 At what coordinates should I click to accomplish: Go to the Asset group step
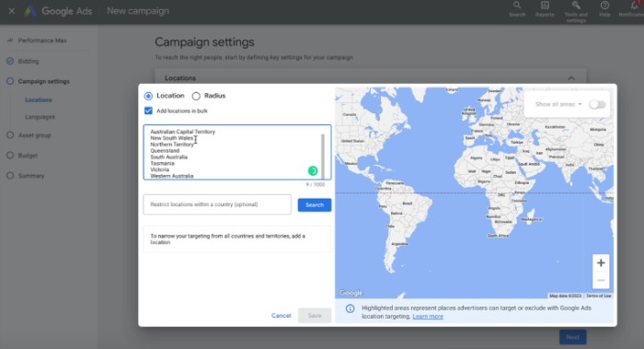35,135
